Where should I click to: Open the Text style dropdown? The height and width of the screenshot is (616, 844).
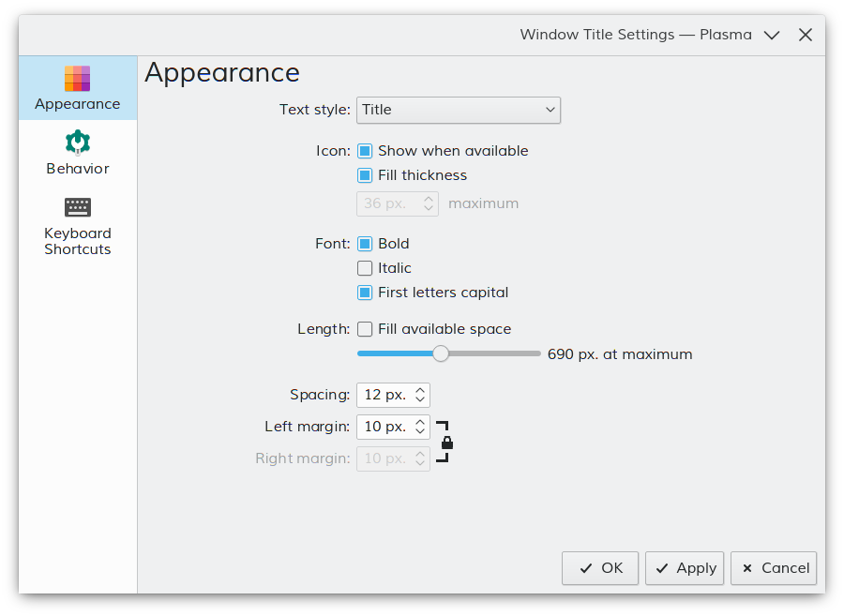point(458,111)
